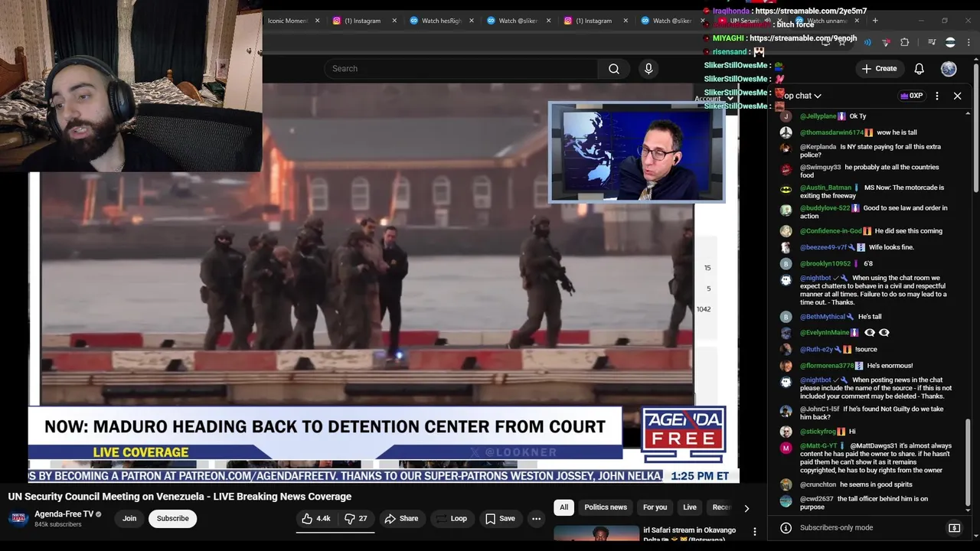This screenshot has height=551, width=980.
Task: Activate voice search microphone icon
Action: point(648,69)
